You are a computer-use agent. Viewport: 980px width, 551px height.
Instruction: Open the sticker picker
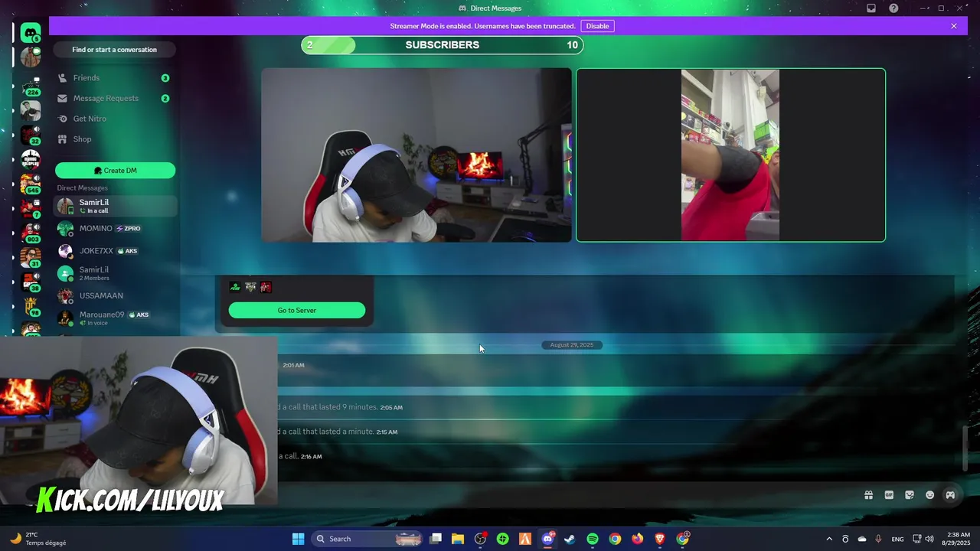point(910,495)
